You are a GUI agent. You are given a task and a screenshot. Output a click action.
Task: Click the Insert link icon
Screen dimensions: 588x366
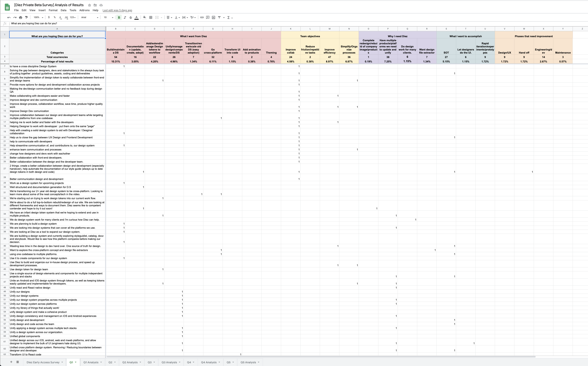[x=202, y=17]
